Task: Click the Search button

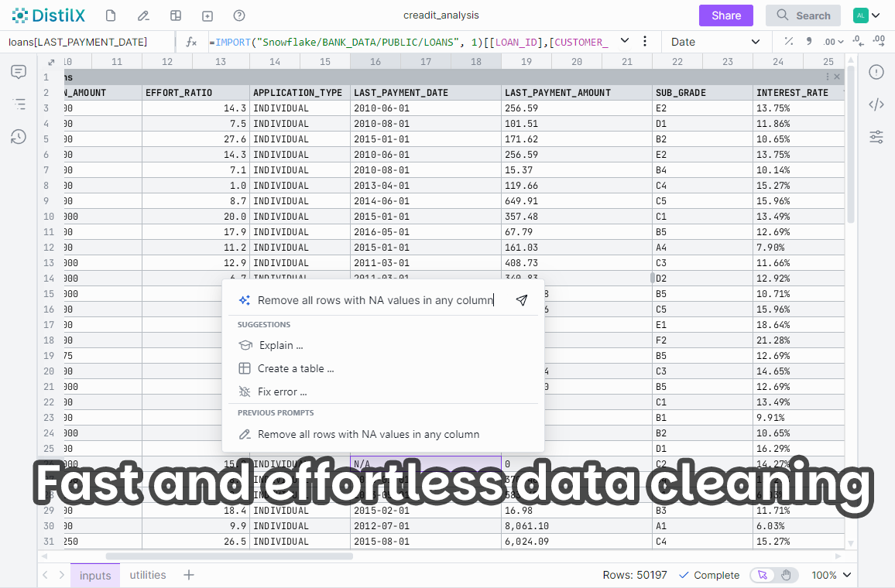Action: (x=803, y=15)
